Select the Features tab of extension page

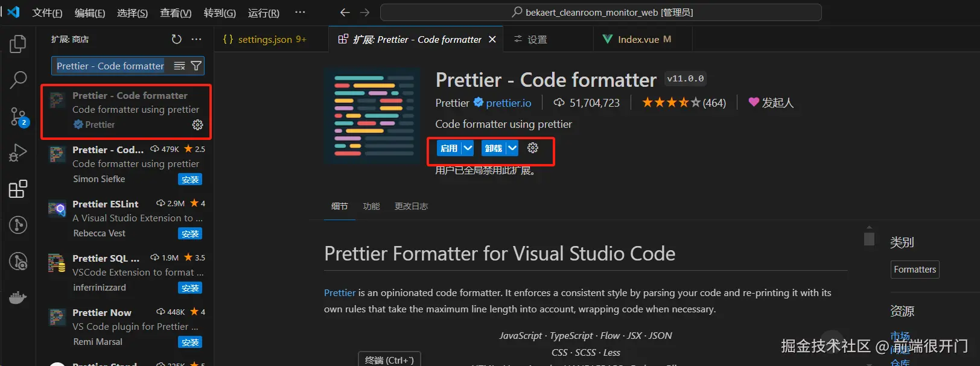click(371, 206)
